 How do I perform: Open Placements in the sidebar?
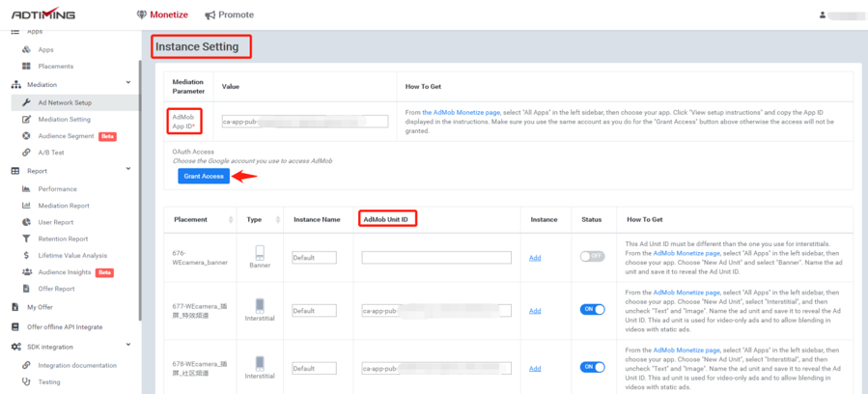pyautogui.click(x=56, y=67)
